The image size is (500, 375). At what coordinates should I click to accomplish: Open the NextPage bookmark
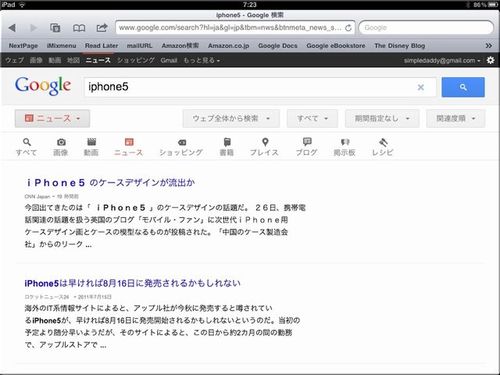point(23,46)
